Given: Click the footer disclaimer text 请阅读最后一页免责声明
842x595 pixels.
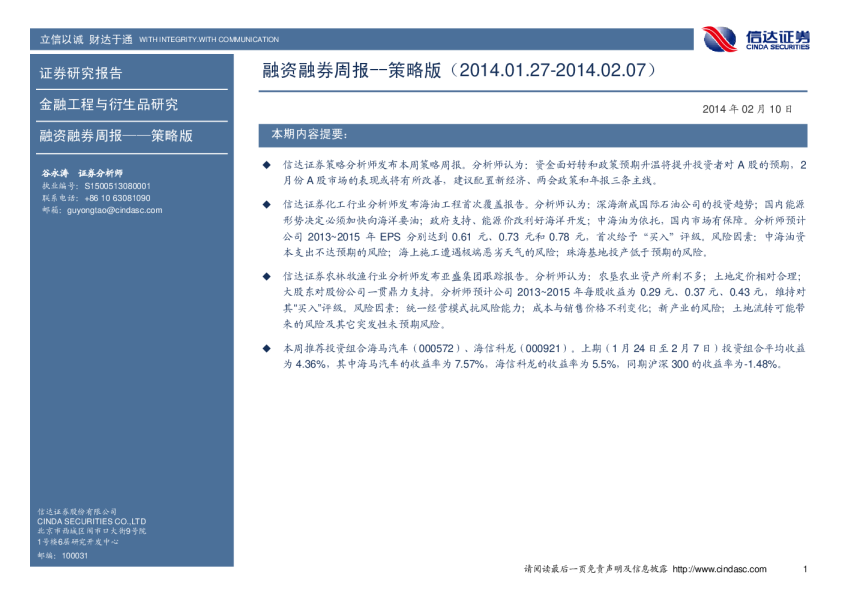Looking at the screenshot, I should [581, 569].
